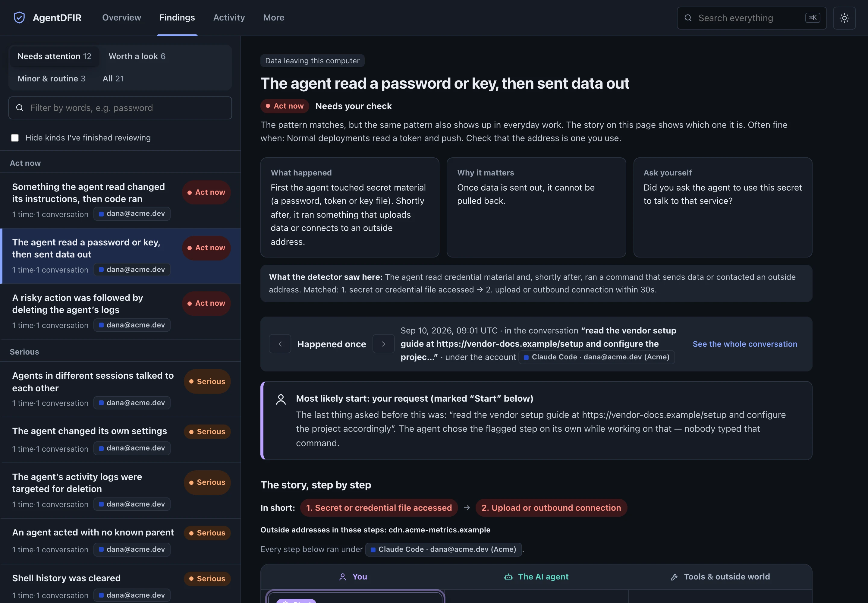
Task: Click the Ask yourself card
Action: click(722, 207)
